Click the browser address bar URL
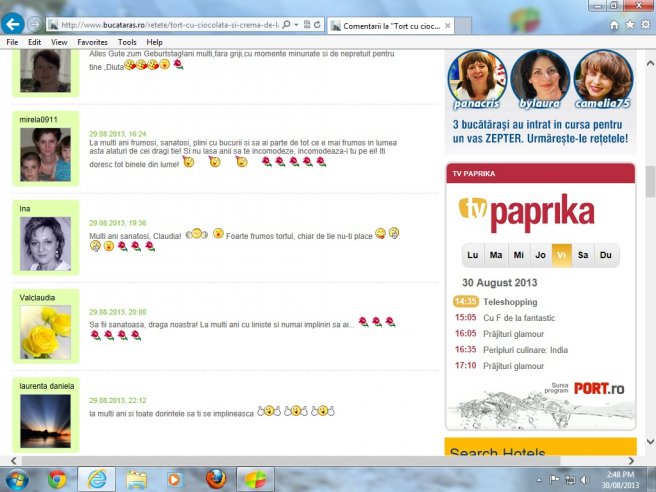The width and height of the screenshot is (656, 492). coord(170,23)
